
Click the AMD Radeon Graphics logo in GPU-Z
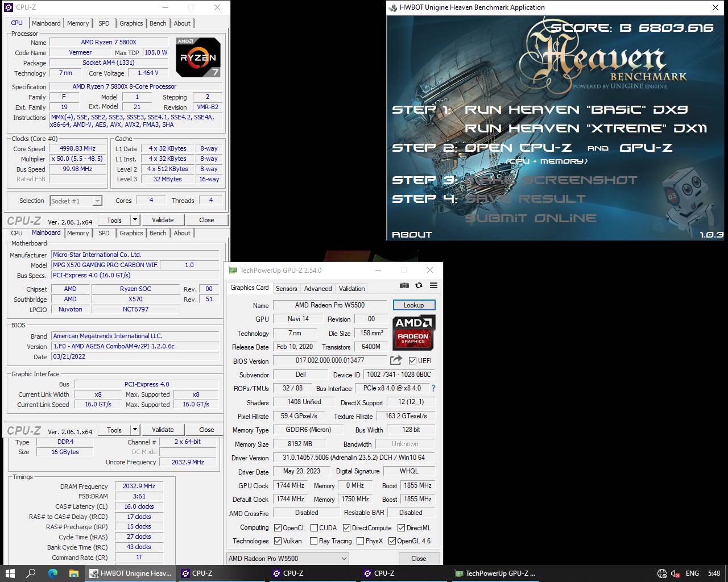click(413, 332)
